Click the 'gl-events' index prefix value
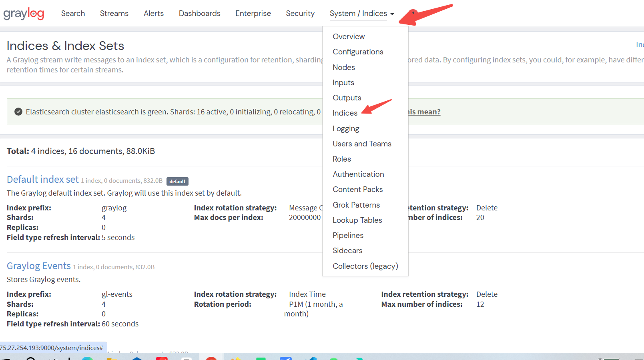This screenshot has width=644, height=360. 117,294
